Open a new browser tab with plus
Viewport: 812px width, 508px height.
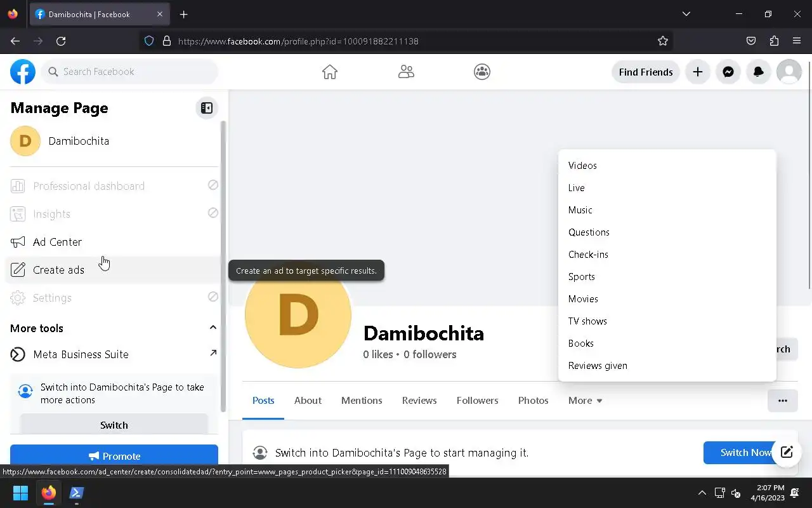(x=183, y=14)
